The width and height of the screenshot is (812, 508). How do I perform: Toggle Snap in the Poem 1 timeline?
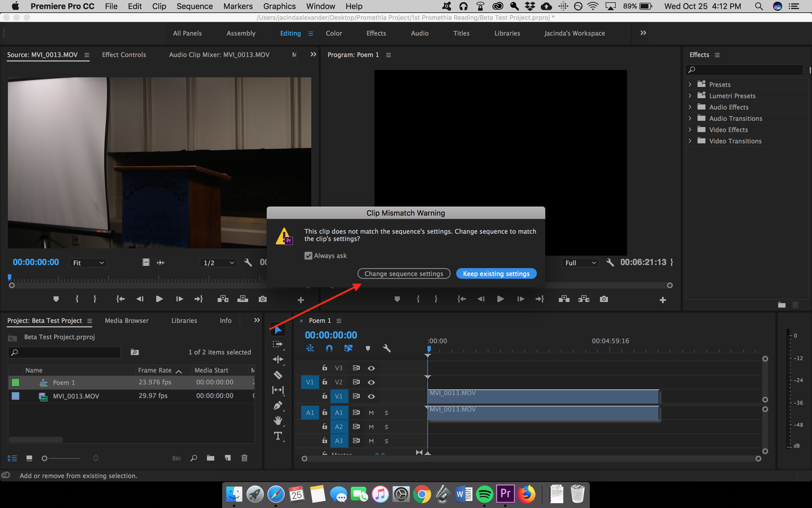click(x=329, y=349)
